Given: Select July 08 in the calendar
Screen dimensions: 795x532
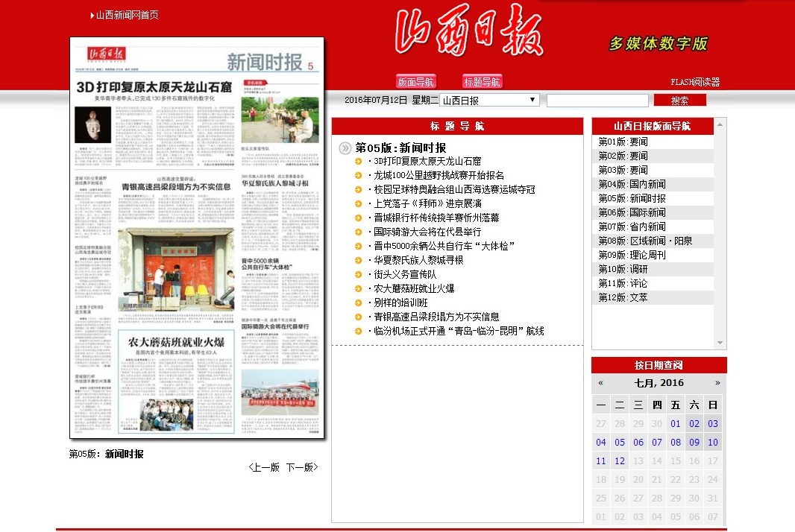Looking at the screenshot, I should point(676,443).
